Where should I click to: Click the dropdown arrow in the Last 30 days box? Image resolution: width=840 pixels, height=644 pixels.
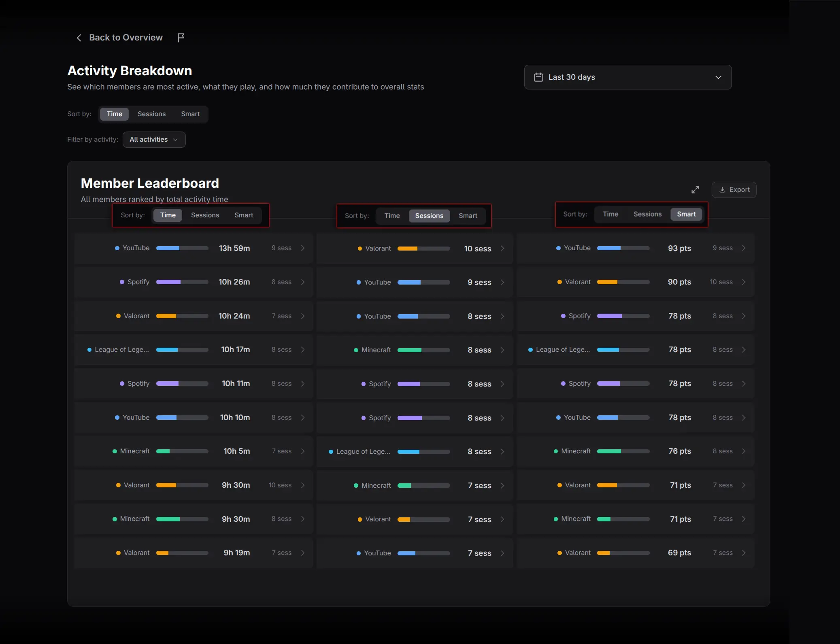click(x=718, y=77)
